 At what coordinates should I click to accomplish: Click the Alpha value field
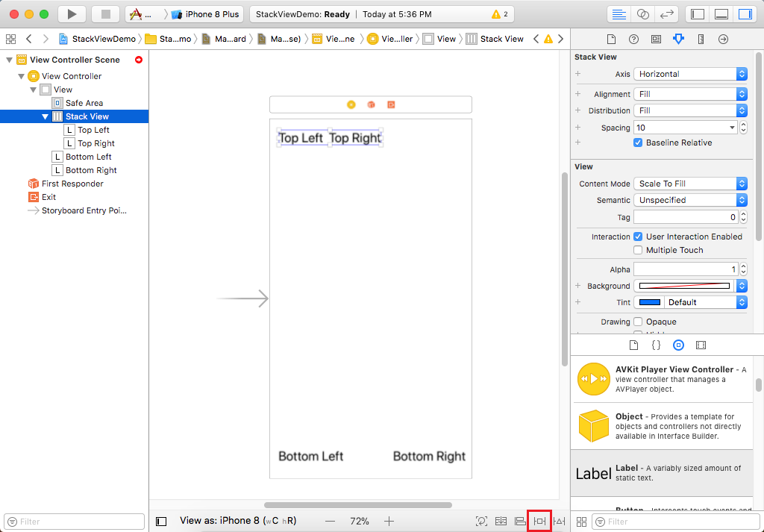(686, 269)
